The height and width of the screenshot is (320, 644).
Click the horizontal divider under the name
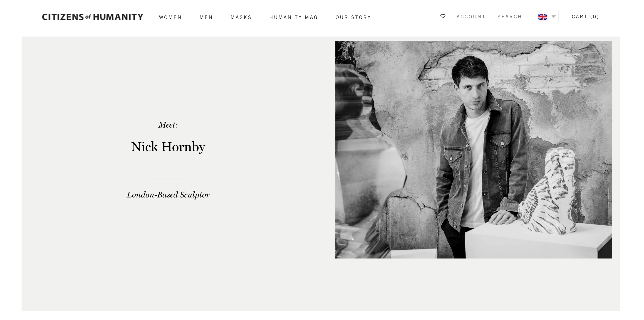168,179
